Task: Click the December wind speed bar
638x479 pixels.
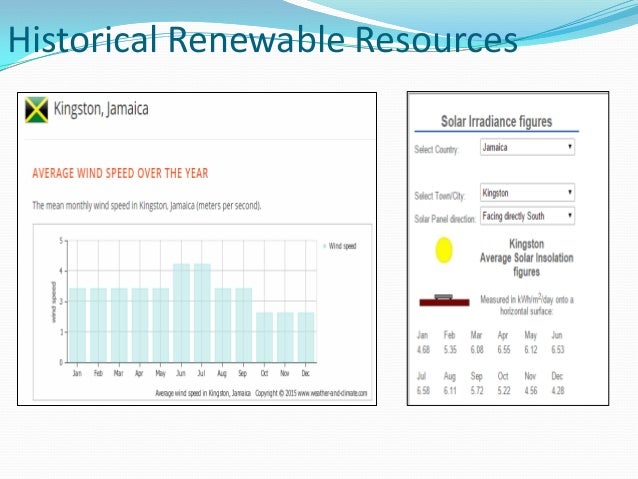Action: coord(306,337)
